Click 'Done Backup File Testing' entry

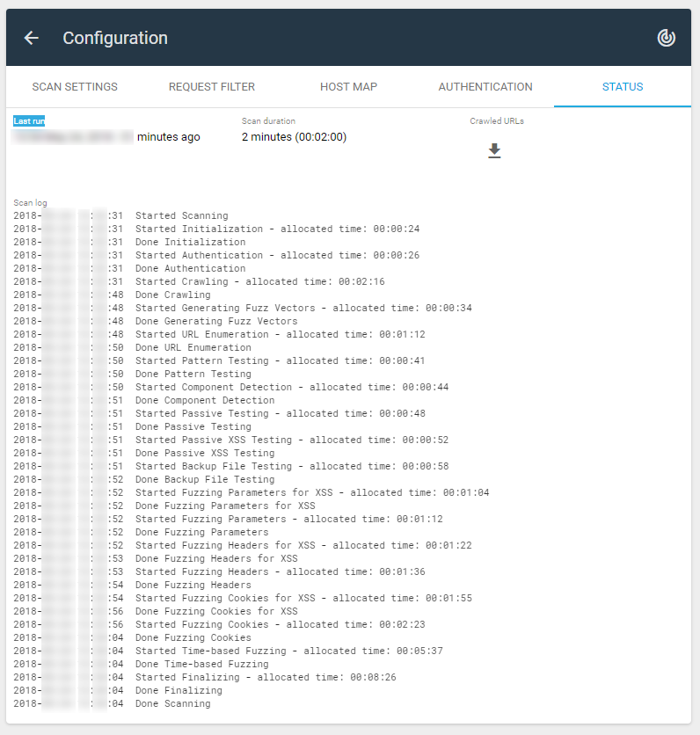tap(205, 479)
